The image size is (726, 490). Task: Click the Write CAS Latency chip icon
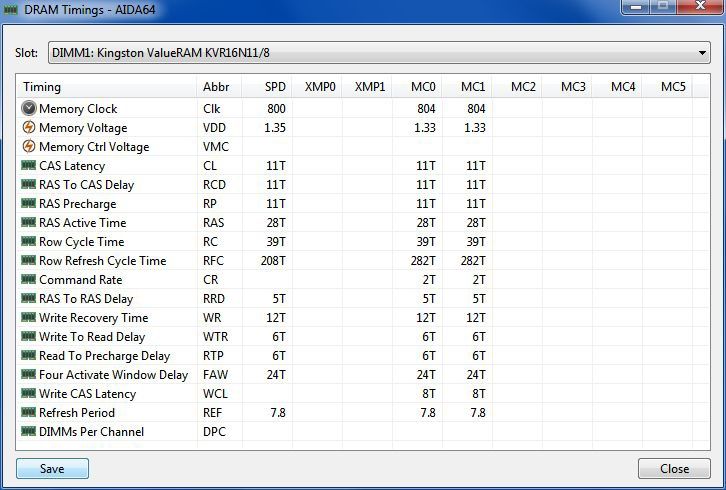click(x=29, y=393)
